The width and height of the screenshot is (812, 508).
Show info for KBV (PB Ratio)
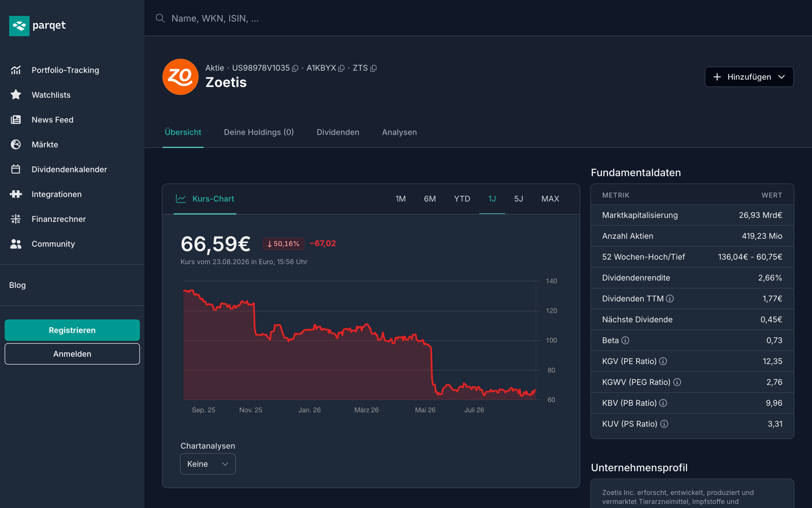(x=663, y=403)
